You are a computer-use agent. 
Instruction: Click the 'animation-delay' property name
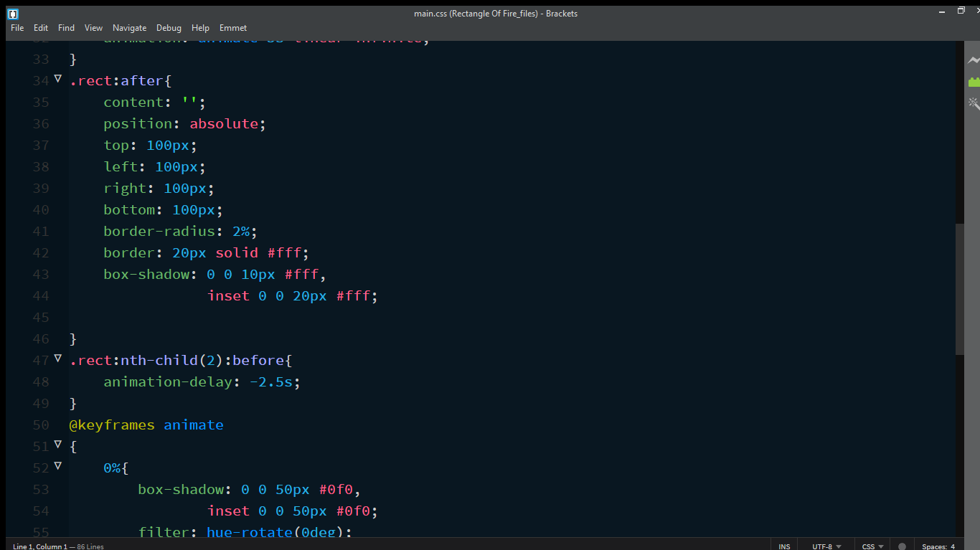pos(168,382)
